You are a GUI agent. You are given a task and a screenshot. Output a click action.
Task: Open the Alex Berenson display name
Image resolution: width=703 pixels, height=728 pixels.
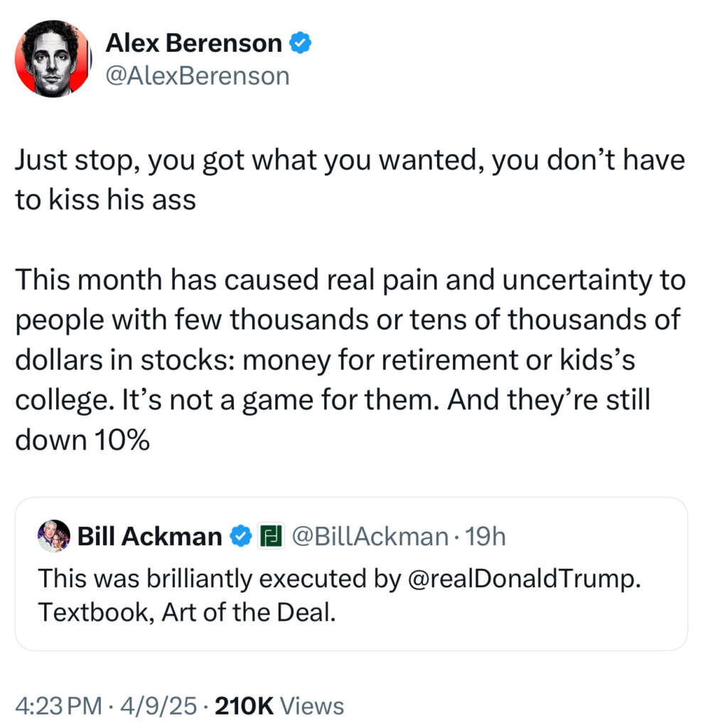tap(193, 44)
